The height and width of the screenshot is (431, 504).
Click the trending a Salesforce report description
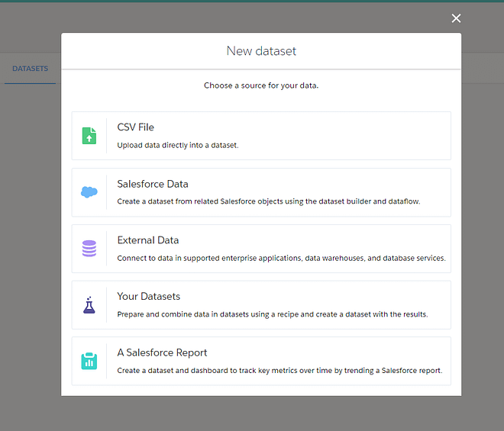click(x=279, y=370)
